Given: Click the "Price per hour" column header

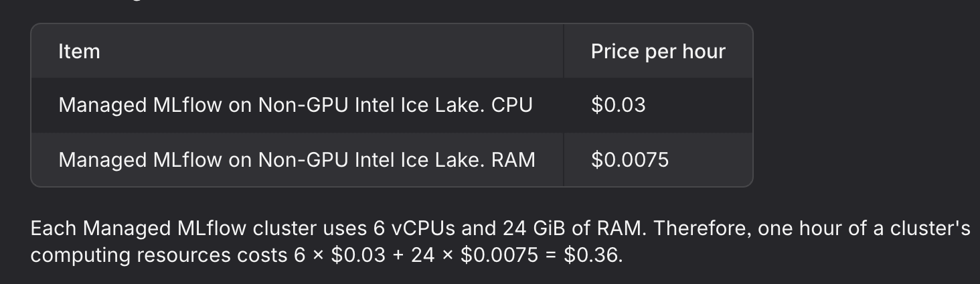Looking at the screenshot, I should tap(658, 52).
